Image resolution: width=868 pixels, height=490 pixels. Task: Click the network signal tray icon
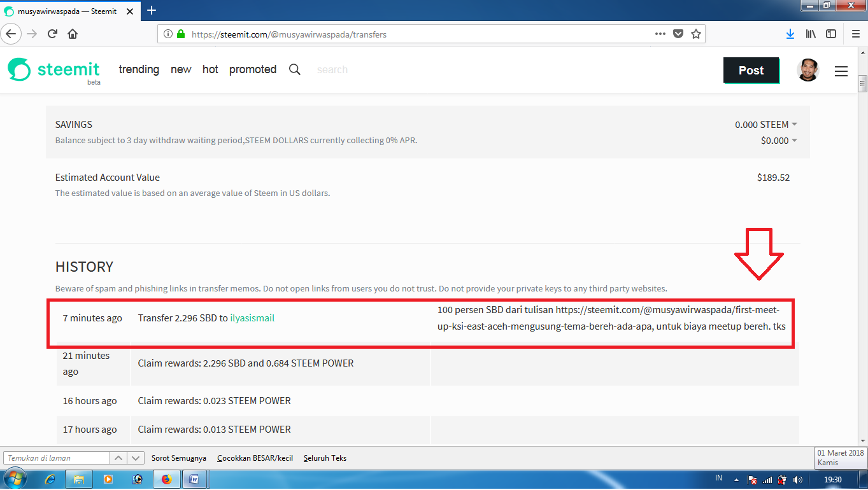767,479
